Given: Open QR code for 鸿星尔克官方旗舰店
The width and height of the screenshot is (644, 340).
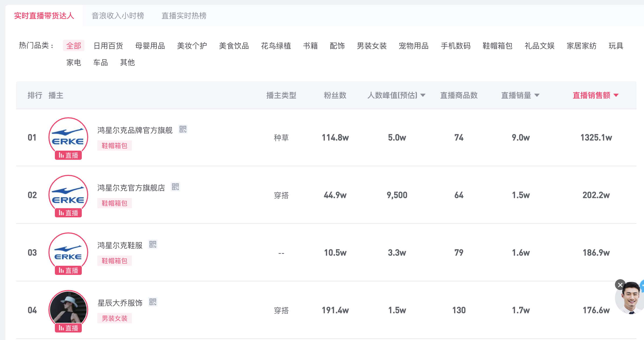Looking at the screenshot, I should 175,187.
